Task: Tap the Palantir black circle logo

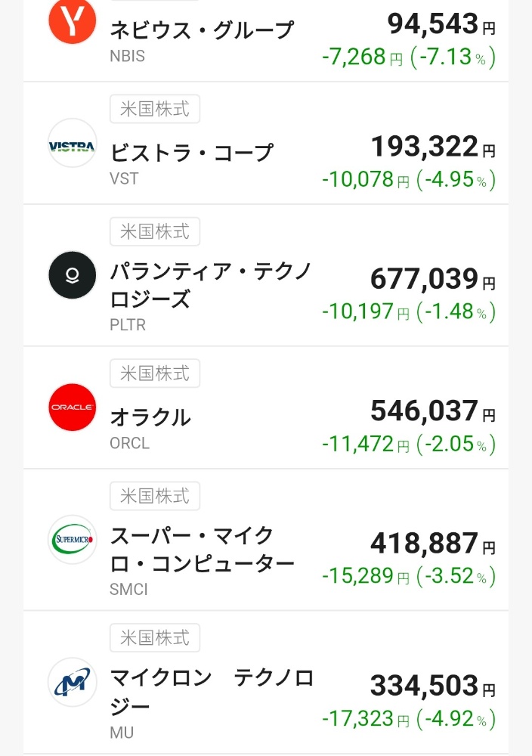Action: pos(73,275)
